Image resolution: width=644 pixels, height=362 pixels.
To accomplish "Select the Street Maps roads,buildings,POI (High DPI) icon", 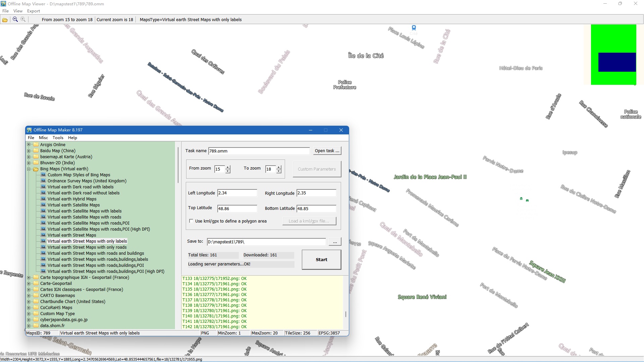I will point(43,271).
